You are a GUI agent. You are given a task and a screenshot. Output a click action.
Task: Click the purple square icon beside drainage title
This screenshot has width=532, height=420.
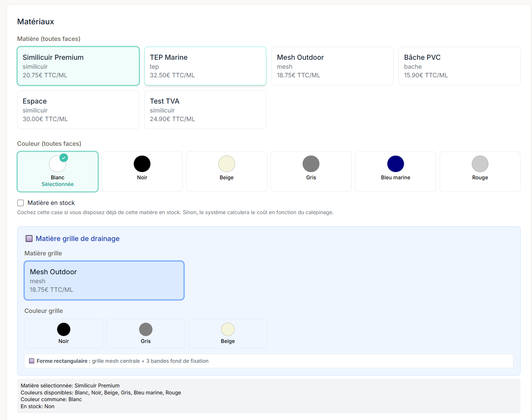[29, 239]
